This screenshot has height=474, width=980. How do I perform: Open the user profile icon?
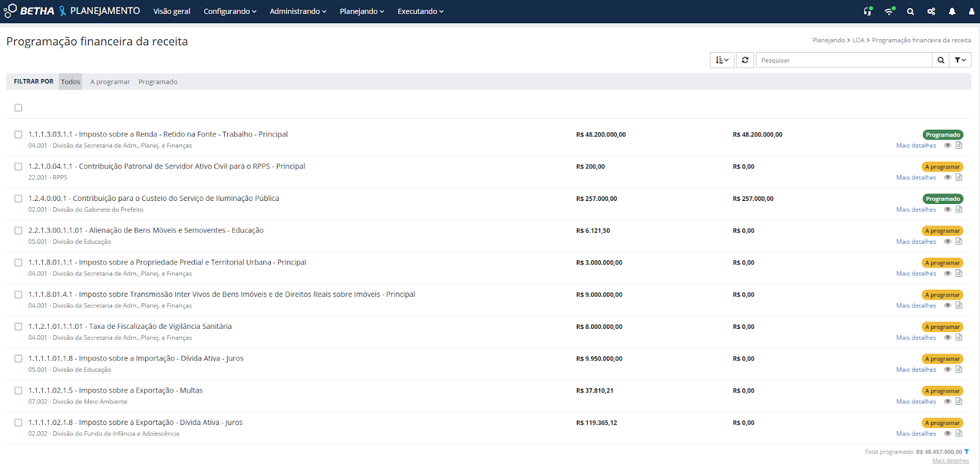tap(971, 12)
